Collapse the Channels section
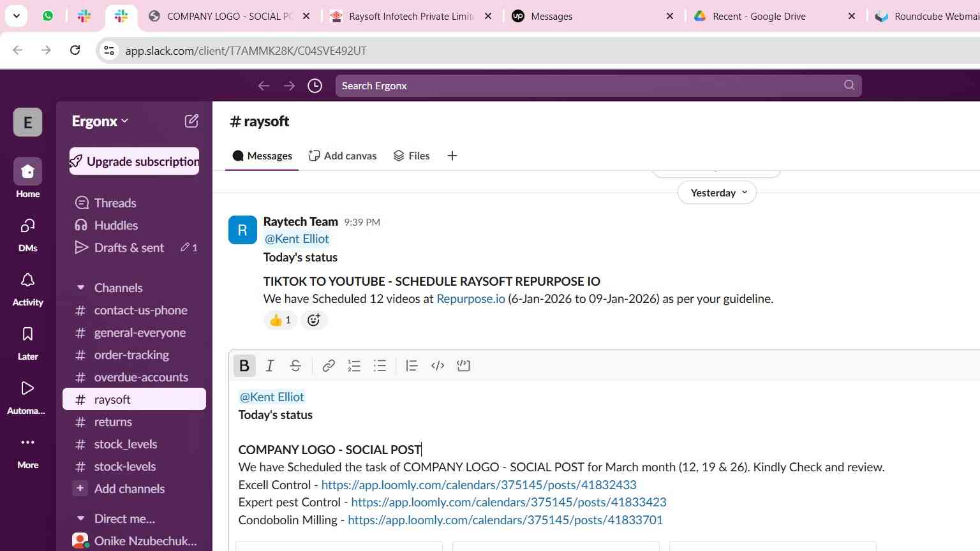The image size is (980, 551). pyautogui.click(x=80, y=288)
